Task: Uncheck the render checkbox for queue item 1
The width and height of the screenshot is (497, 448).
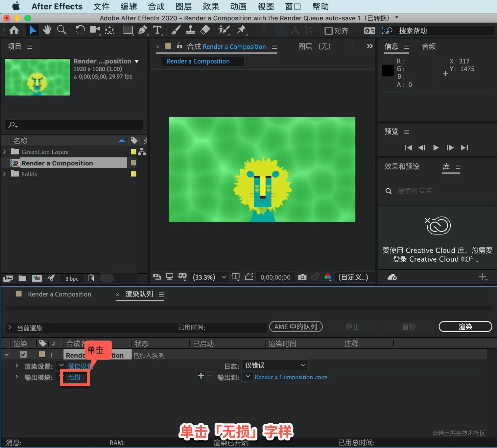Action: click(23, 354)
